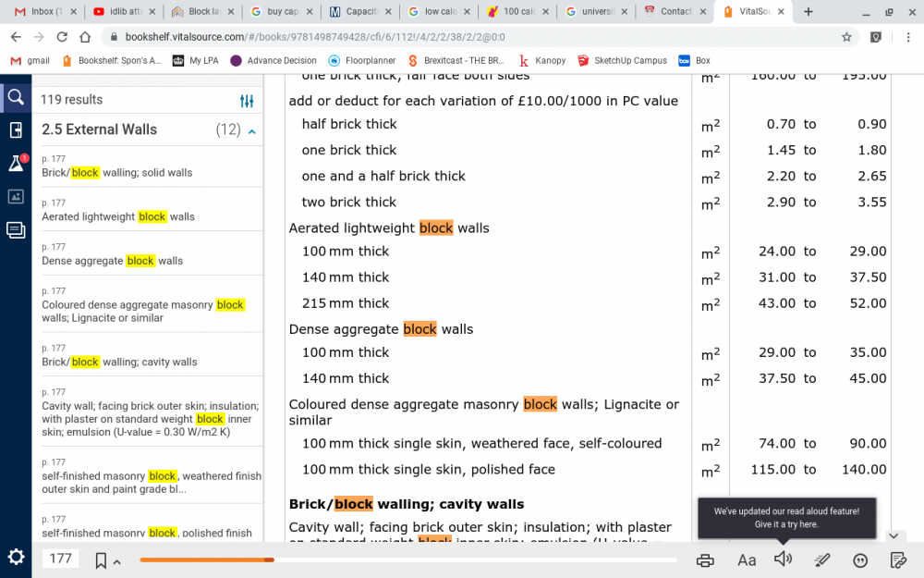Go back in browser history
Screen dimensions: 924x578
pyautogui.click(x=16, y=37)
